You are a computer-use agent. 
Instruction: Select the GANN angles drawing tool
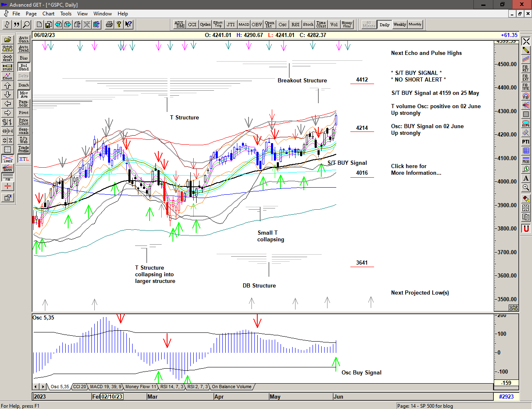click(x=7, y=168)
